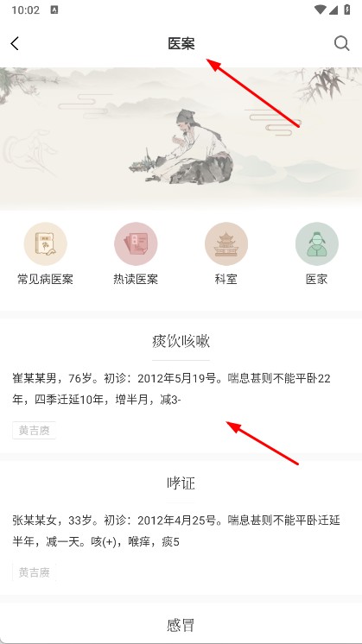Tap the 黄吉赓 tag under 痰饮咳嗽
The width and height of the screenshot is (362, 644).
[x=34, y=430]
